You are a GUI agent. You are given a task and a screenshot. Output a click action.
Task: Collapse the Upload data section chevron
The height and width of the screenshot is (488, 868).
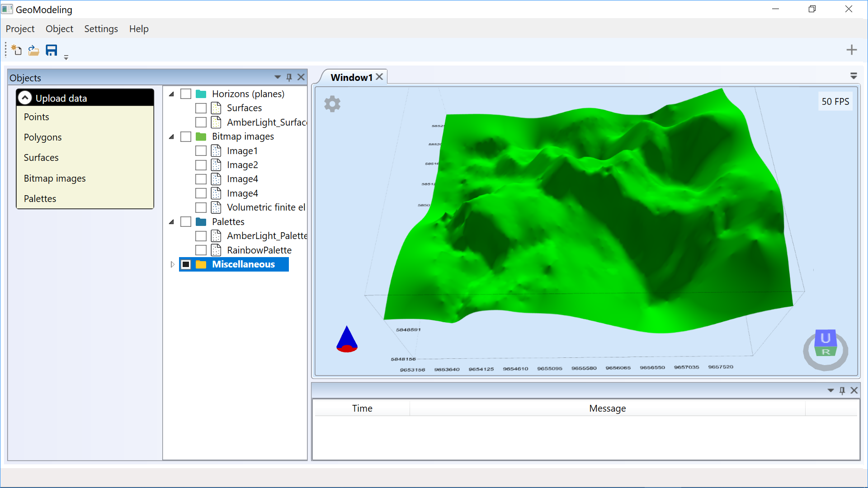25,98
